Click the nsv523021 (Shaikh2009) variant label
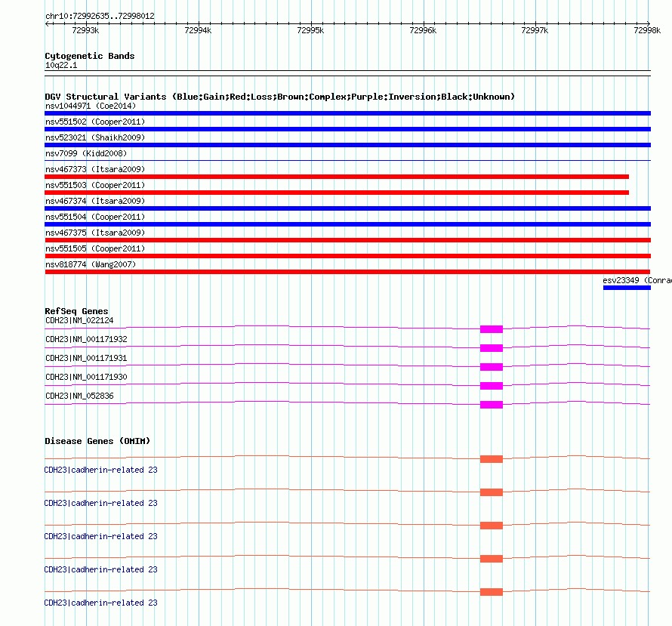The height and width of the screenshot is (626, 672). [x=95, y=137]
